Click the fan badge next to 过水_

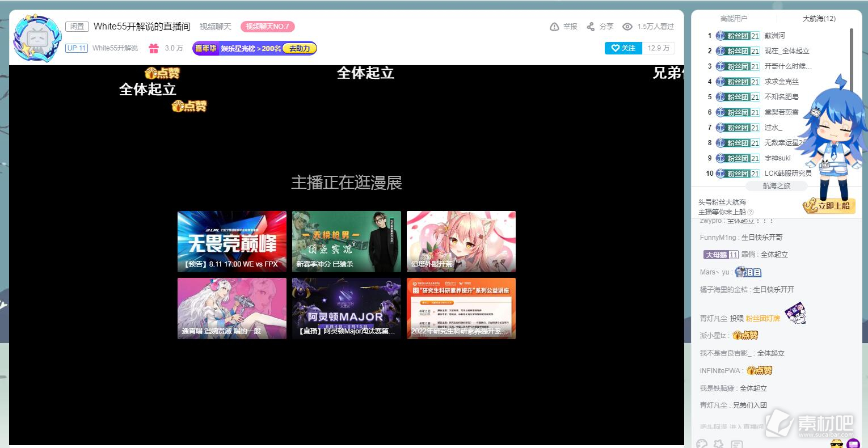pyautogui.click(x=738, y=128)
